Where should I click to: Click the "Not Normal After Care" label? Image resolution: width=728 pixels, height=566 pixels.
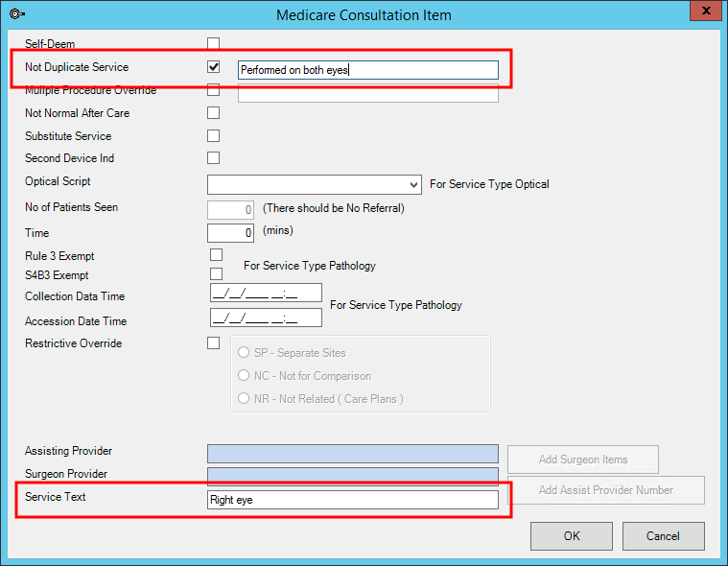point(77,113)
